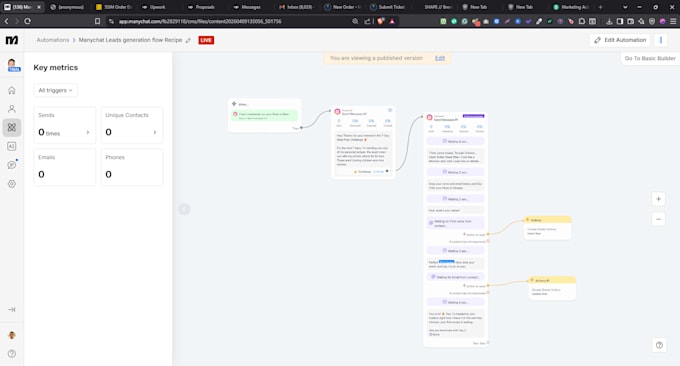Expand the Sends metric chevron

(88, 132)
